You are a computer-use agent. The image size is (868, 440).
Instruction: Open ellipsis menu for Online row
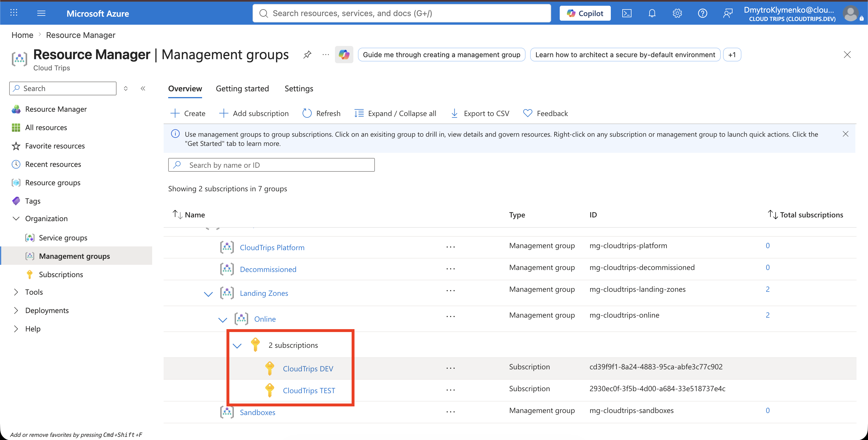(x=451, y=317)
